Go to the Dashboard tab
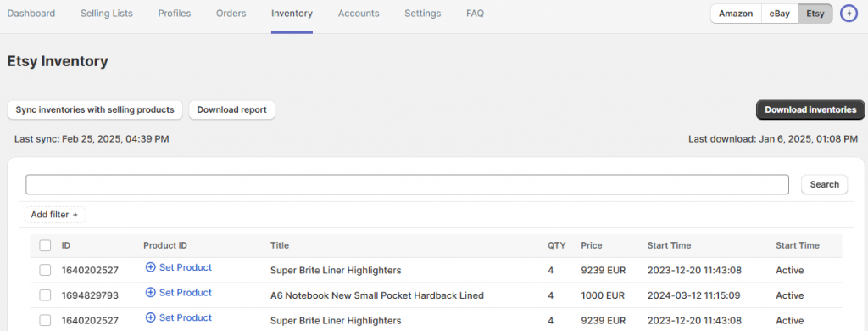This screenshot has height=331, width=868. 31,14
